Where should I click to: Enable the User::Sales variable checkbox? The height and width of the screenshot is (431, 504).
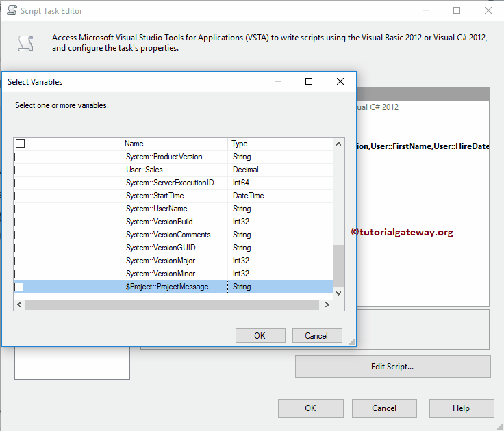(19, 170)
